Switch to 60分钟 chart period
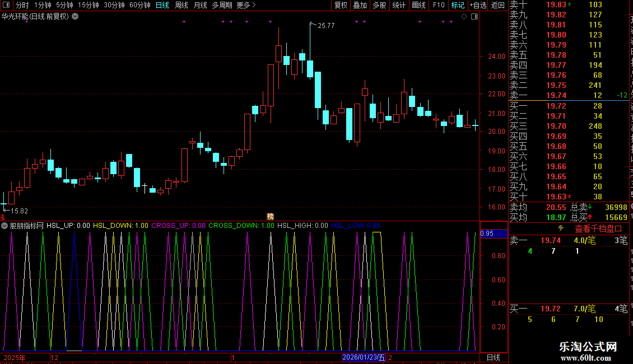Image resolution: width=633 pixels, height=364 pixels. (139, 5)
